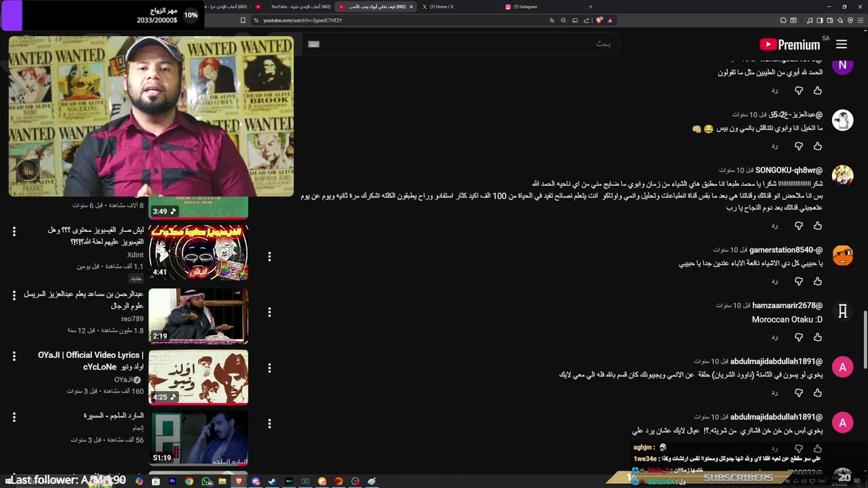Viewport: 868px width, 488px height.
Task: Click the page vertical scrollbar thumb
Action: tap(865, 340)
